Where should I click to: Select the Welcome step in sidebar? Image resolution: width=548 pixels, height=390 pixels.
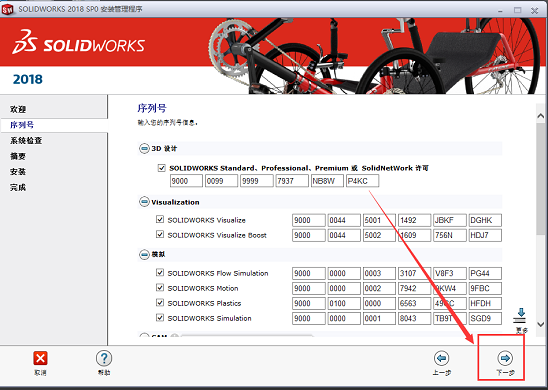18,109
